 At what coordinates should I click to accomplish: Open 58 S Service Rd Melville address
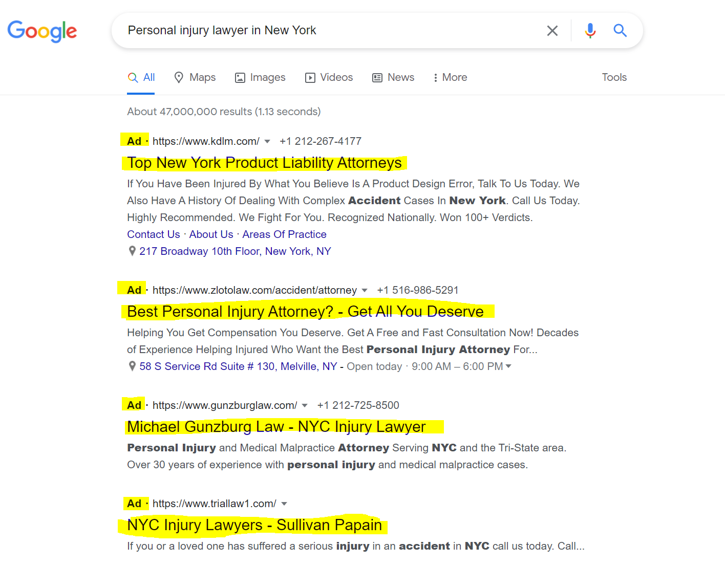238,366
